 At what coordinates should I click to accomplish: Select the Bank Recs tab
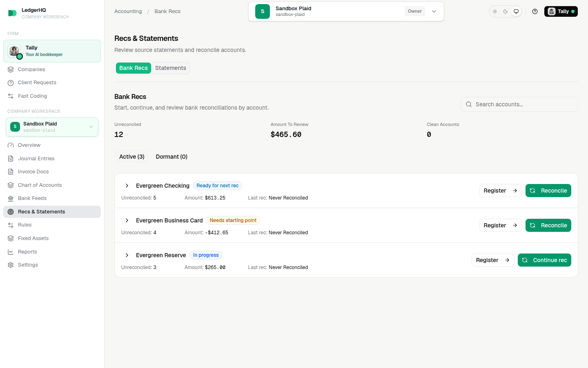tap(134, 68)
